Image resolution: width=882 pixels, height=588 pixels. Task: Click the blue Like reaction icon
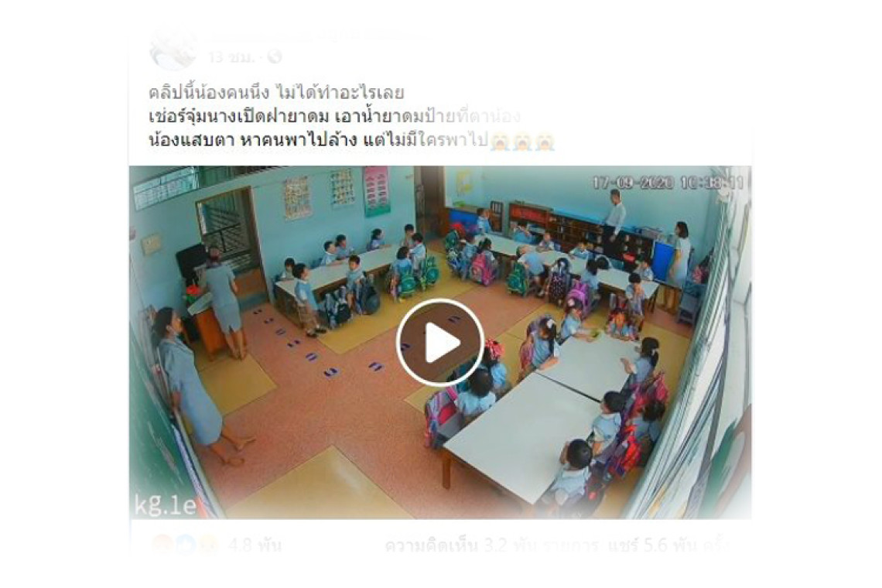186,545
